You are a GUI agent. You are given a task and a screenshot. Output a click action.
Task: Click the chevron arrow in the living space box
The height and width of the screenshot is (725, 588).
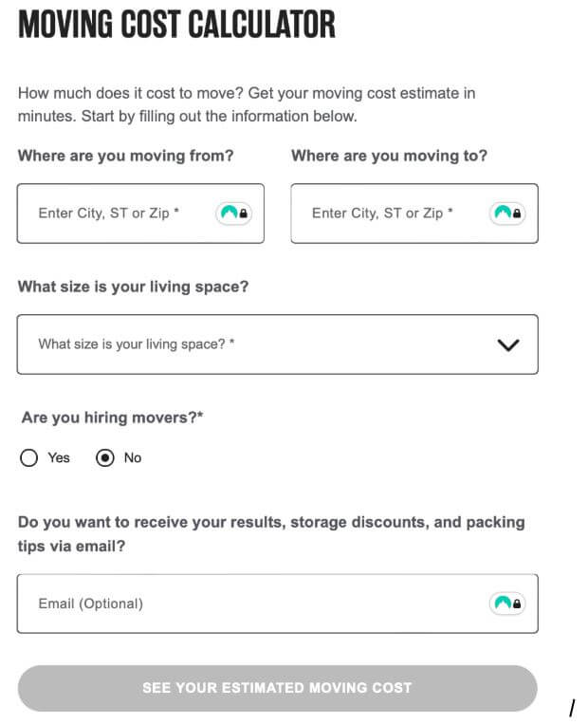click(508, 345)
